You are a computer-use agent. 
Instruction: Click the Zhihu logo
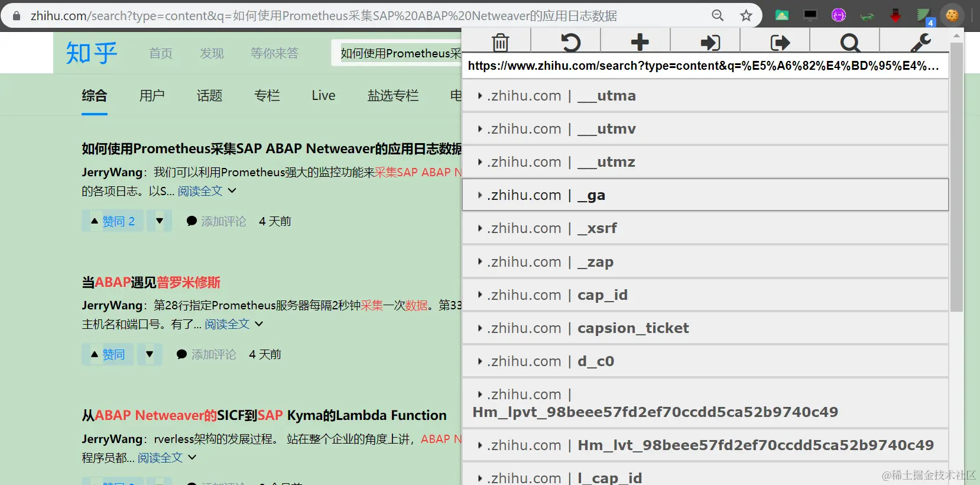(x=92, y=53)
